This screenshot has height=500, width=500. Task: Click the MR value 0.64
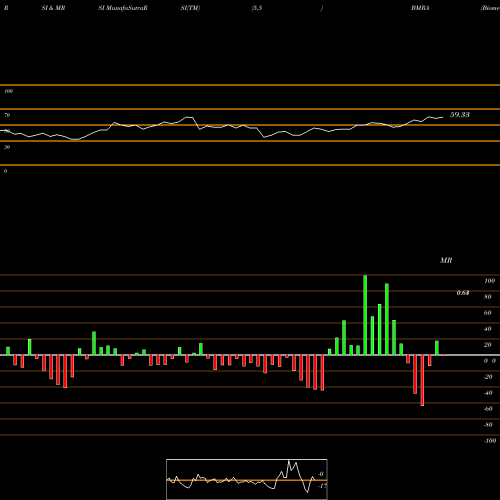coord(463,293)
